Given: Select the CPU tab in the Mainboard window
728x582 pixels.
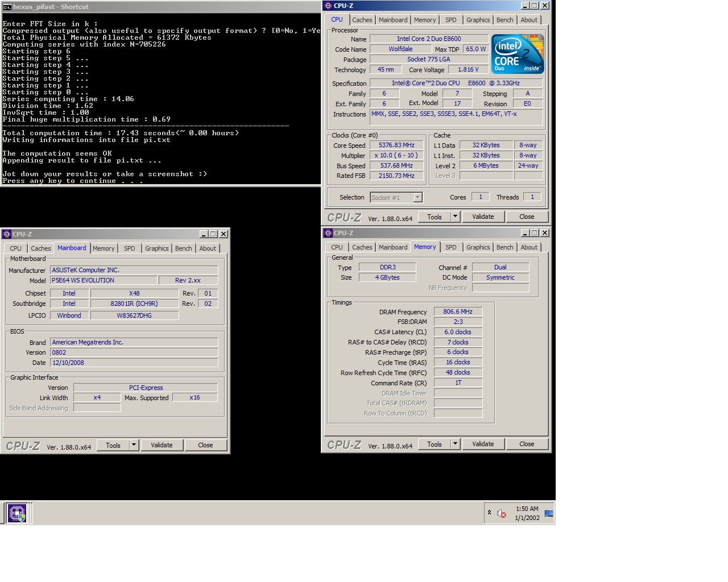Looking at the screenshot, I should 15,248.
